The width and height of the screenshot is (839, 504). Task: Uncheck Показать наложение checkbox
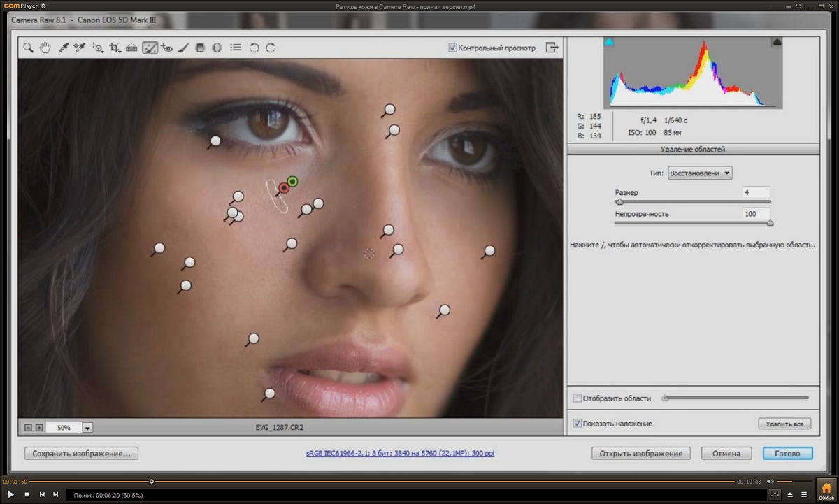coord(577,423)
